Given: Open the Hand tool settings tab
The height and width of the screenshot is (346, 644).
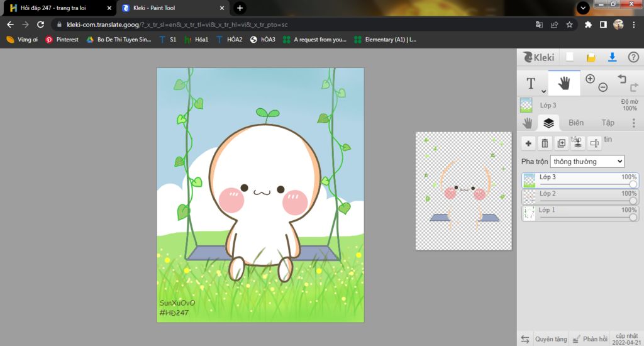Looking at the screenshot, I should (528, 123).
